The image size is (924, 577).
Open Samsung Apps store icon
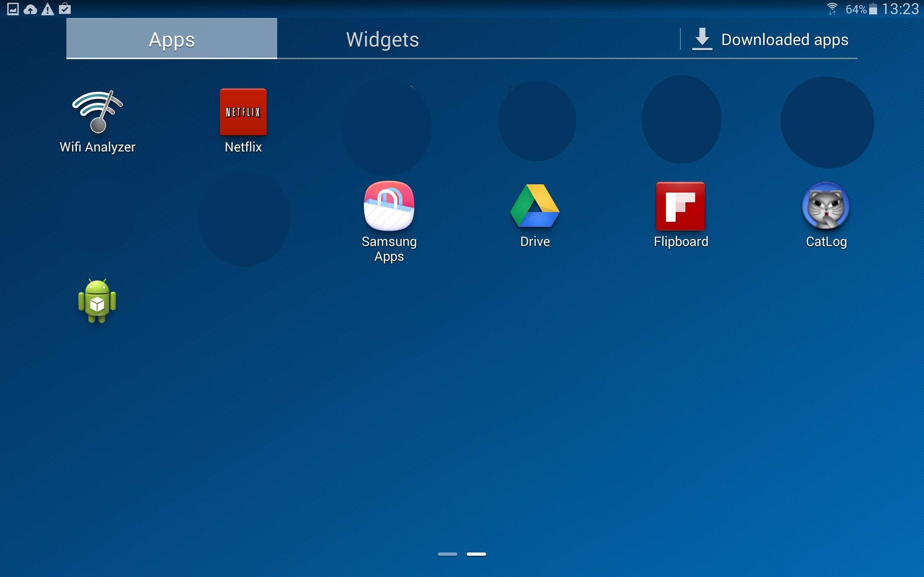(389, 206)
